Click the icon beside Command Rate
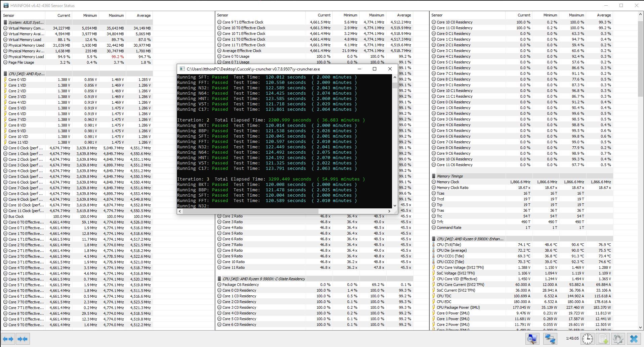 [434, 228]
